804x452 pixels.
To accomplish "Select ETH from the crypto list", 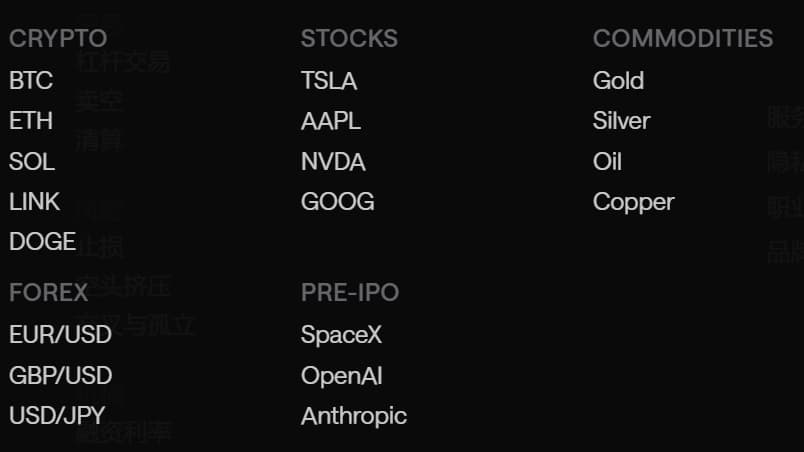I will coord(31,121).
